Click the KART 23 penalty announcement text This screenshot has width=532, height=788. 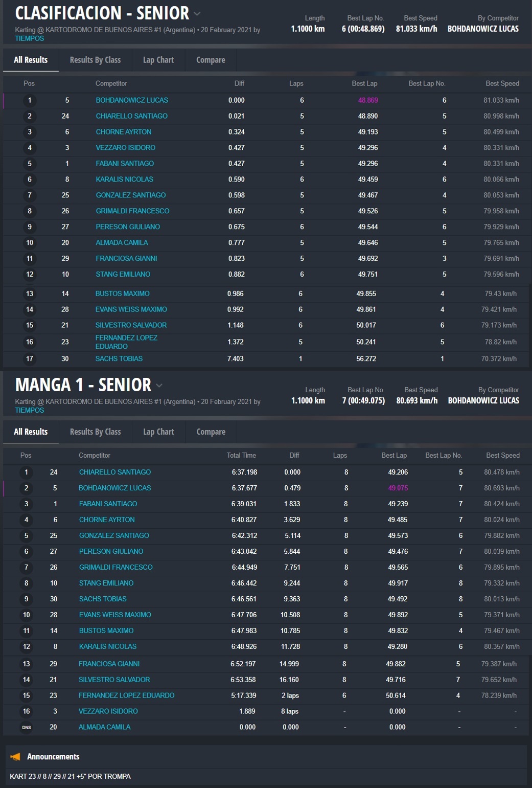click(x=70, y=776)
